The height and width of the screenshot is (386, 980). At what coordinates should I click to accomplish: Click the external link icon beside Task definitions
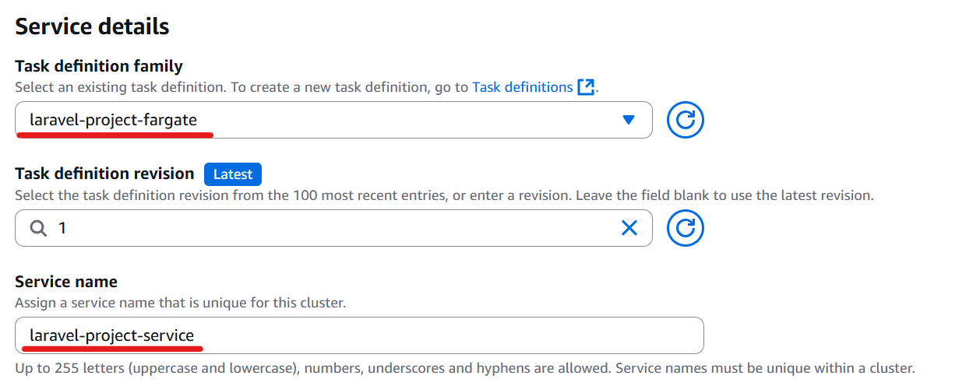pyautogui.click(x=586, y=87)
